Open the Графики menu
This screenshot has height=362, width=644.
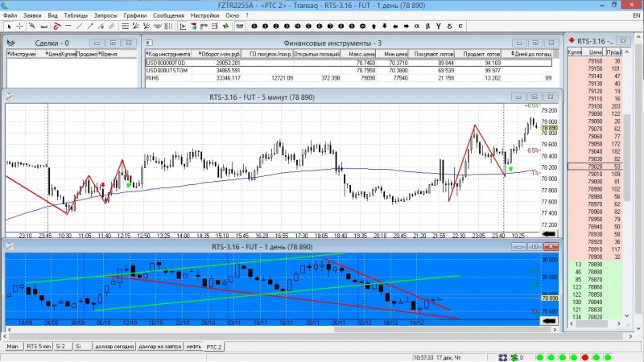tap(135, 15)
